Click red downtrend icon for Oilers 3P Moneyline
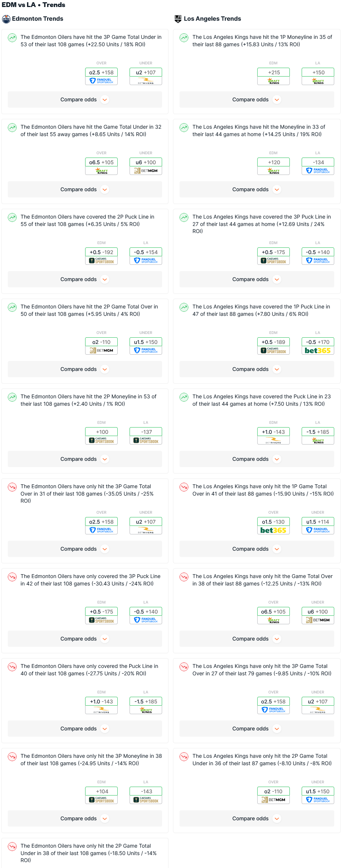This screenshot has width=342, height=868. (13, 757)
